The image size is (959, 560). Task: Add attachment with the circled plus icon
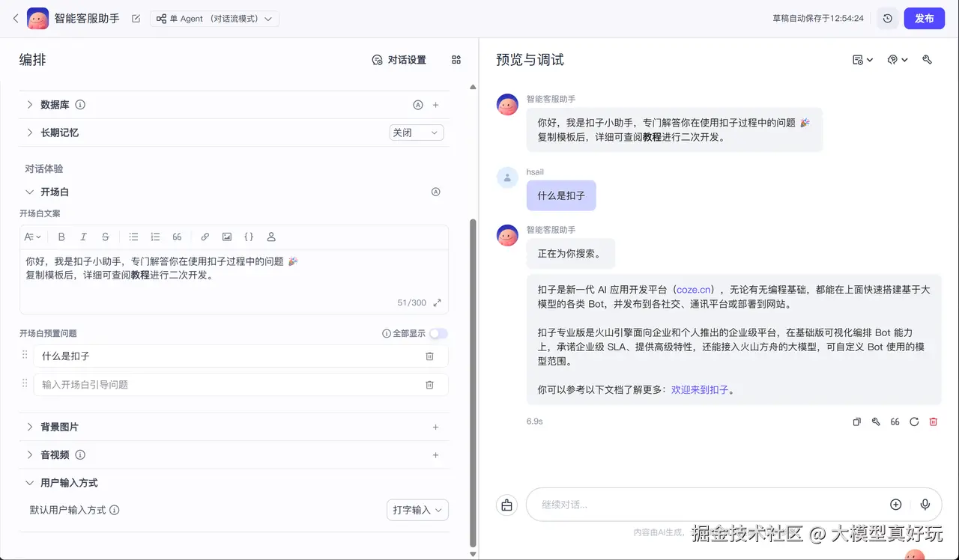coord(895,505)
